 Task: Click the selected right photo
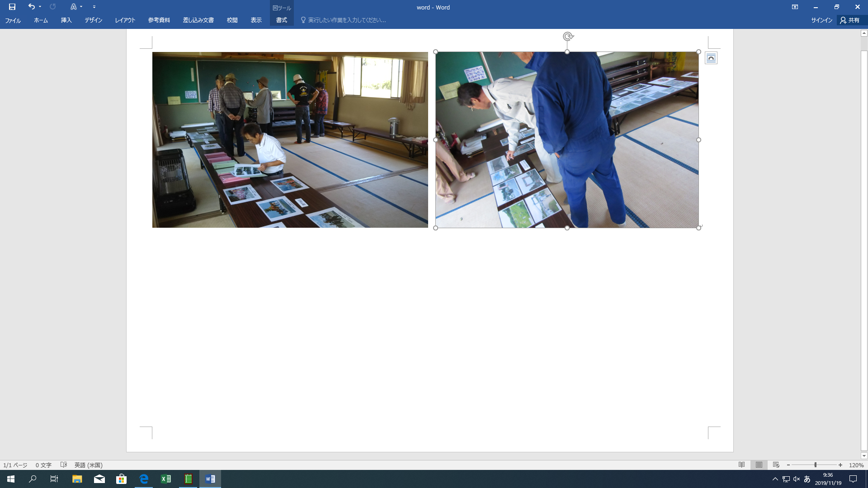567,140
